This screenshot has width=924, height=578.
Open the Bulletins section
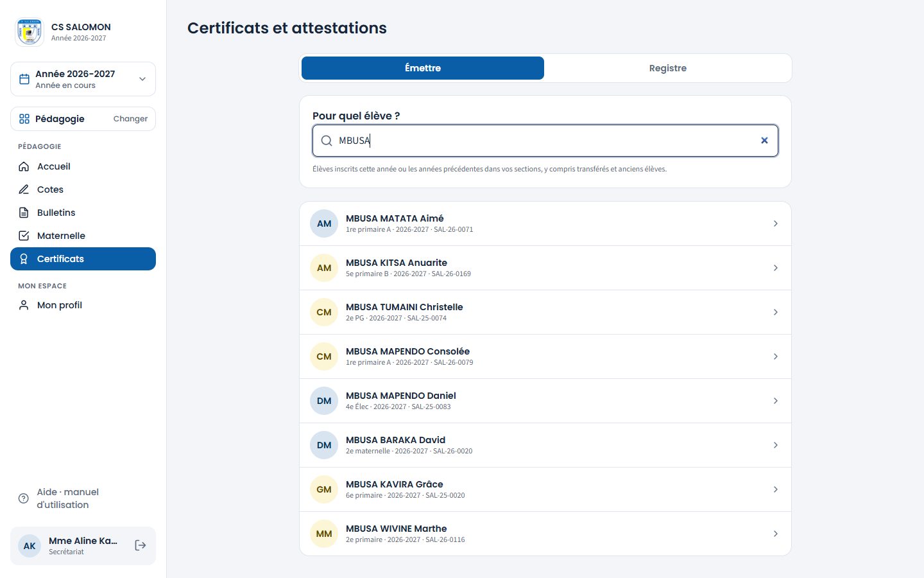click(x=83, y=213)
